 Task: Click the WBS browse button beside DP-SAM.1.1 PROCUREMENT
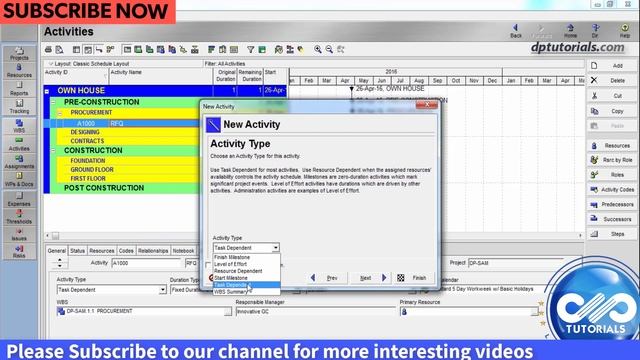click(228, 311)
